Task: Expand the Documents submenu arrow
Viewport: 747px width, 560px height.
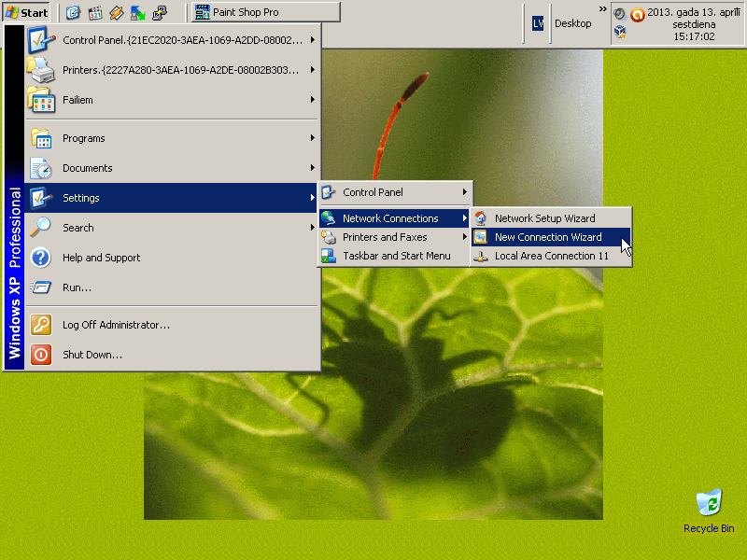Action: click(x=313, y=168)
